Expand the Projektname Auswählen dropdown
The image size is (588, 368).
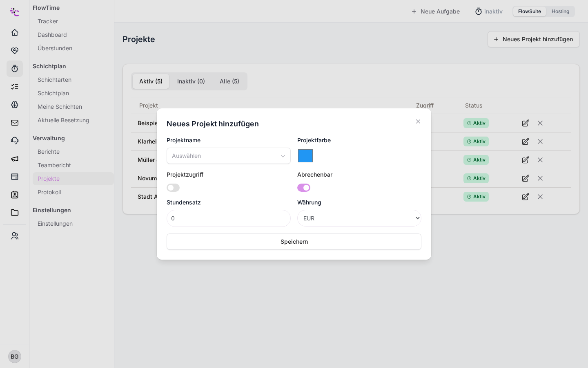coord(229,156)
